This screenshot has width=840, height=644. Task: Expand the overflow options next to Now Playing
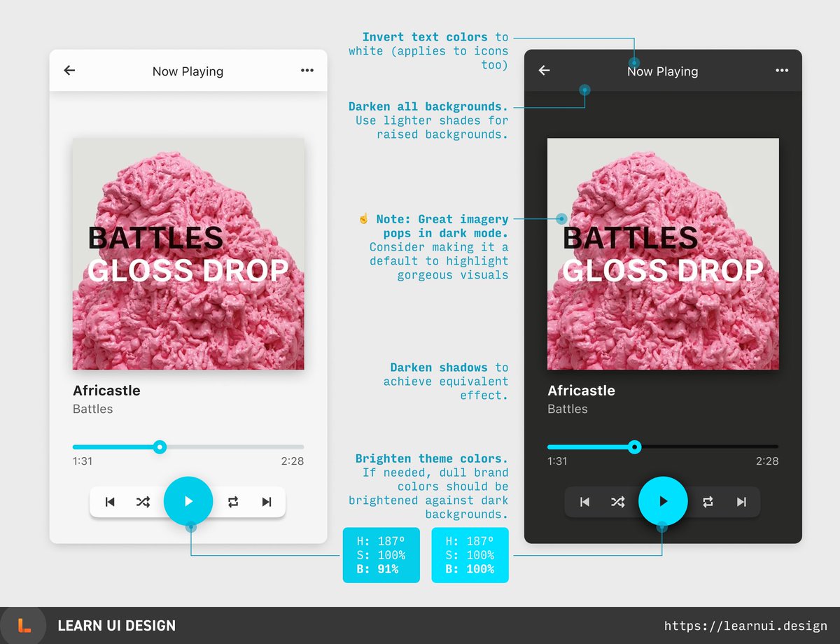(x=307, y=71)
